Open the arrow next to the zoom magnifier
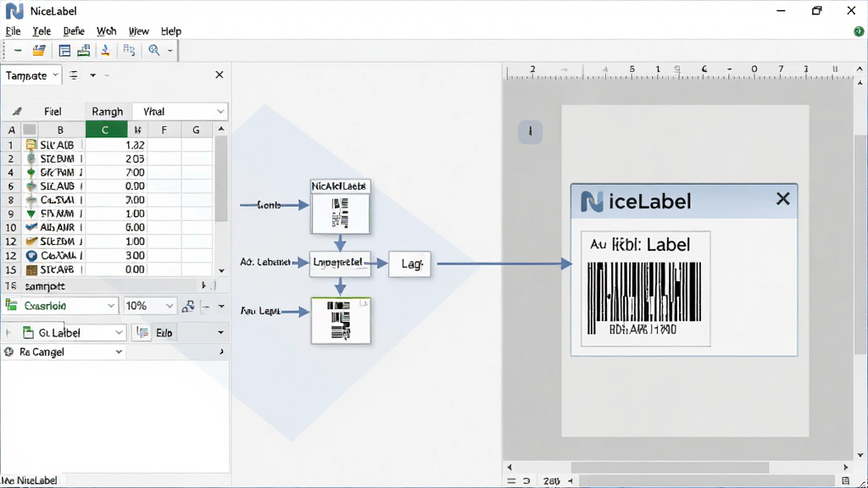The height and width of the screenshot is (488, 868). [170, 51]
